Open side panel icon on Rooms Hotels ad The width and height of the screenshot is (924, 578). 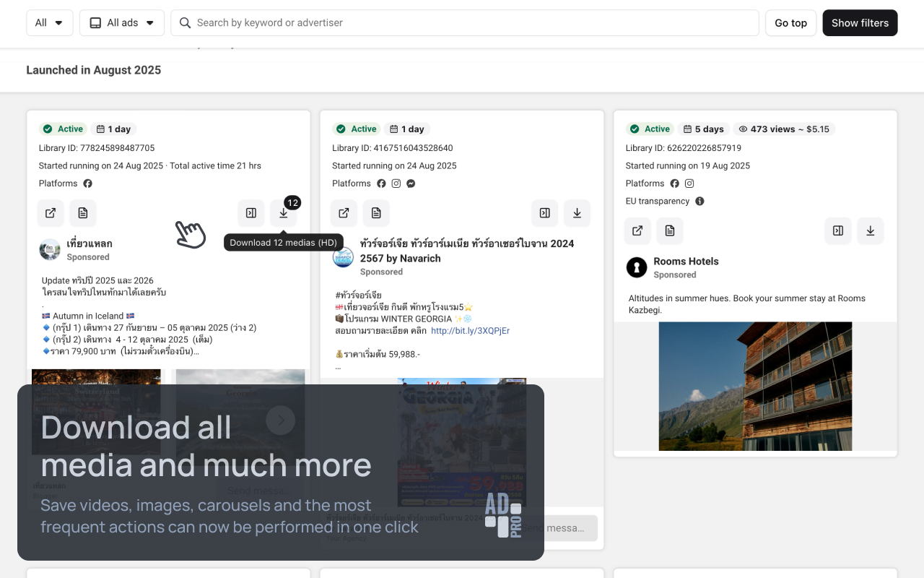coord(838,230)
